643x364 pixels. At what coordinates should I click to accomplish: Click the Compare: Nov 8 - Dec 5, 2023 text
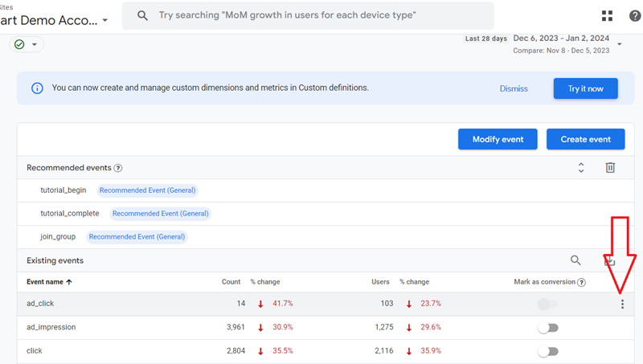[561, 51]
